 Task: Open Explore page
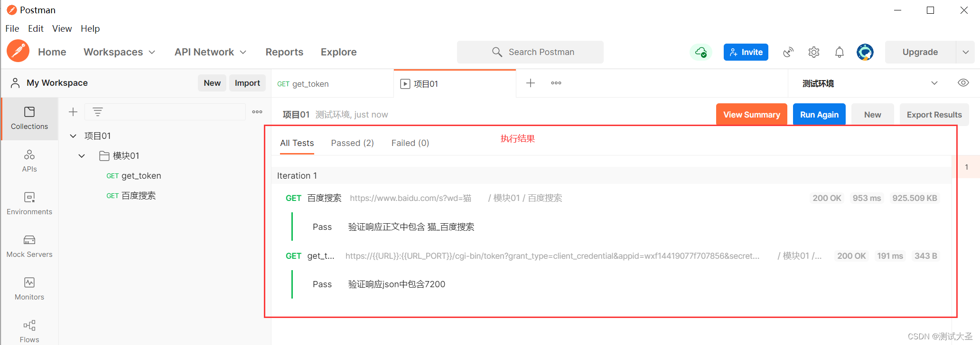click(x=339, y=52)
